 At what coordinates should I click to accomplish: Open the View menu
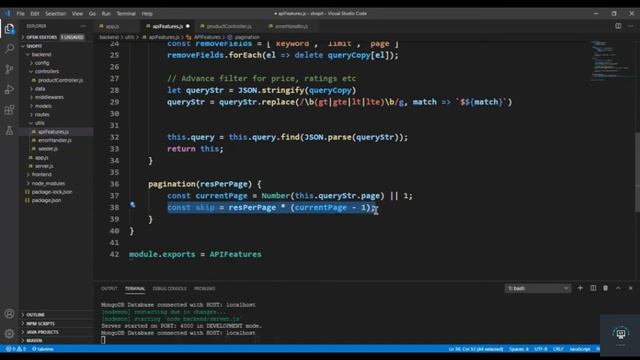(x=78, y=13)
